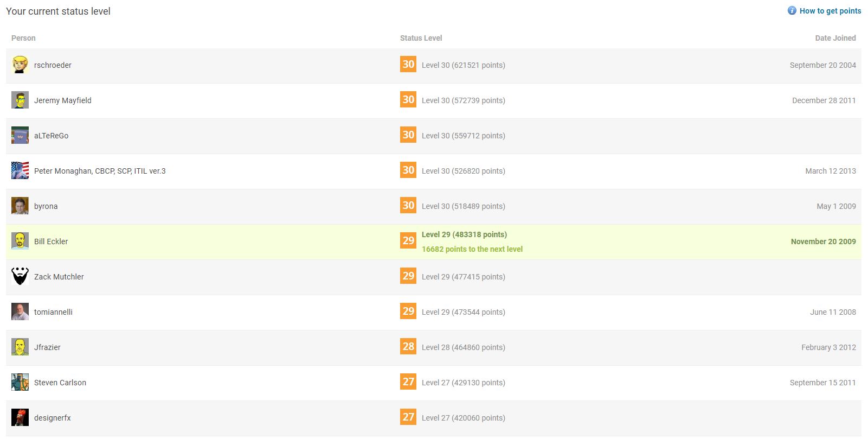Click the December 28 2011 join date

(824, 100)
